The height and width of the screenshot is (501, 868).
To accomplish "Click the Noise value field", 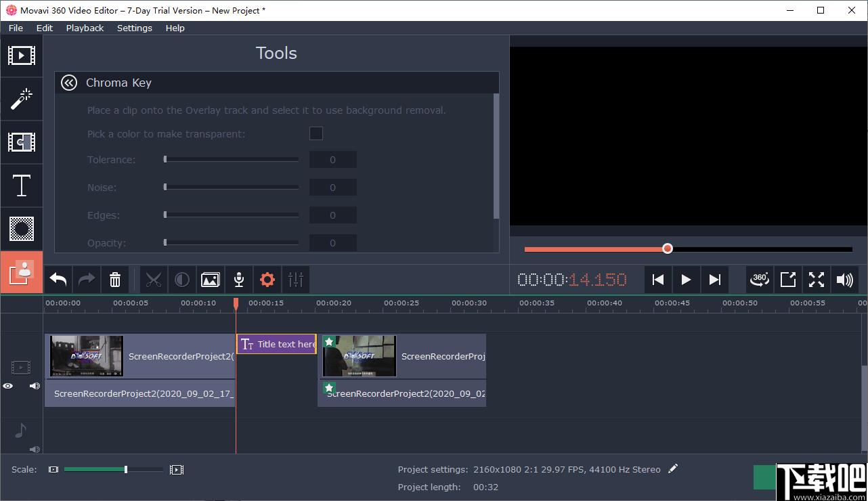I will point(333,188).
